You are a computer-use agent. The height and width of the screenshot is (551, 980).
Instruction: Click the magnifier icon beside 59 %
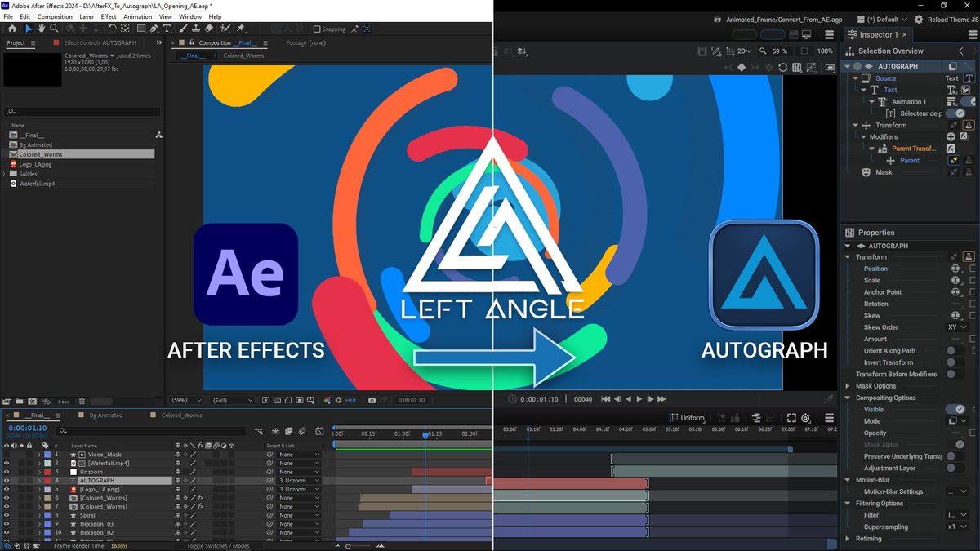pos(761,51)
